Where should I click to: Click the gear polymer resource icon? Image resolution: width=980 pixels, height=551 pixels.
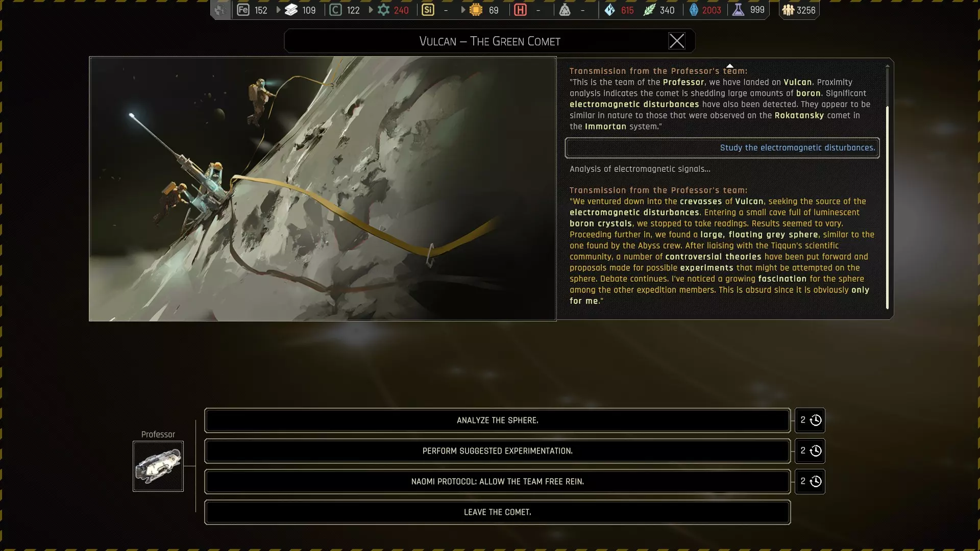383,10
